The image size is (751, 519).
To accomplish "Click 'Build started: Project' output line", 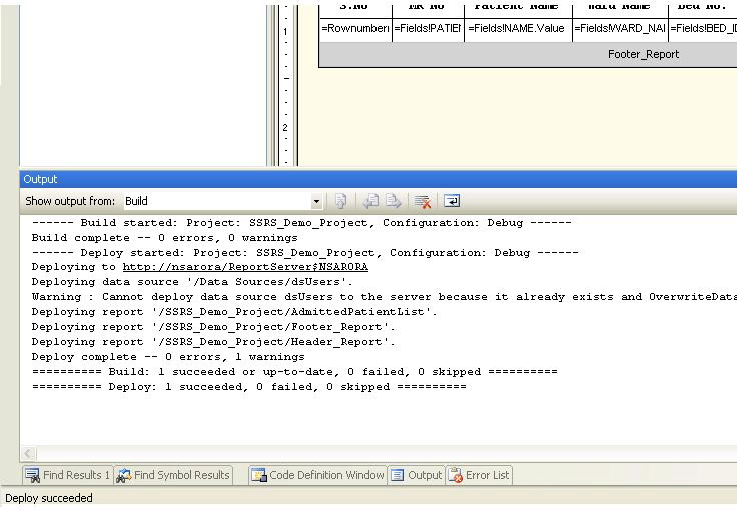I will point(302,223).
